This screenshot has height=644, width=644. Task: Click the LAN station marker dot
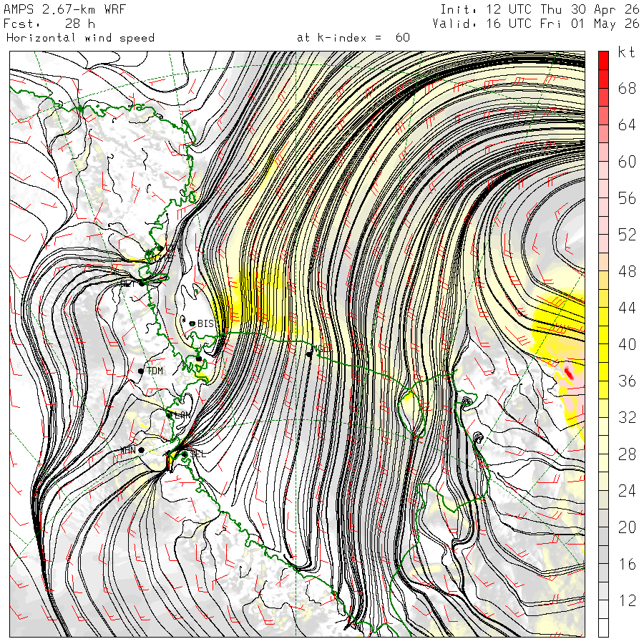point(169,415)
